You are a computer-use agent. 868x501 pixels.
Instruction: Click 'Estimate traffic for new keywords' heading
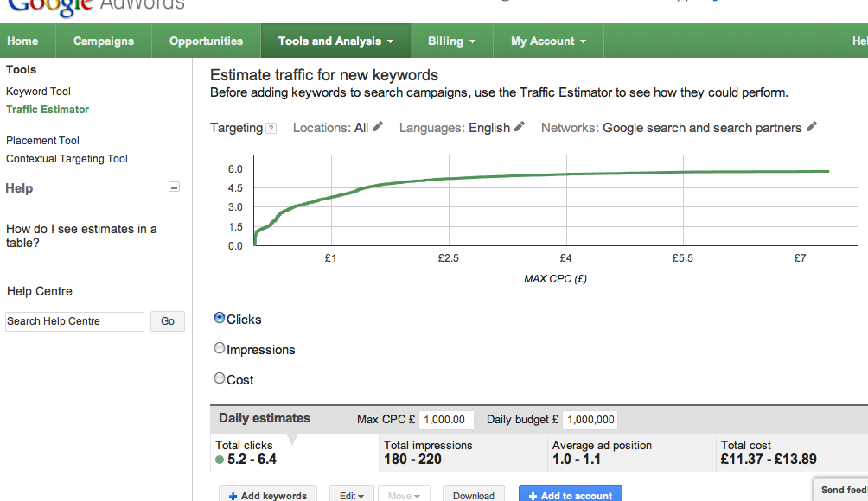324,75
